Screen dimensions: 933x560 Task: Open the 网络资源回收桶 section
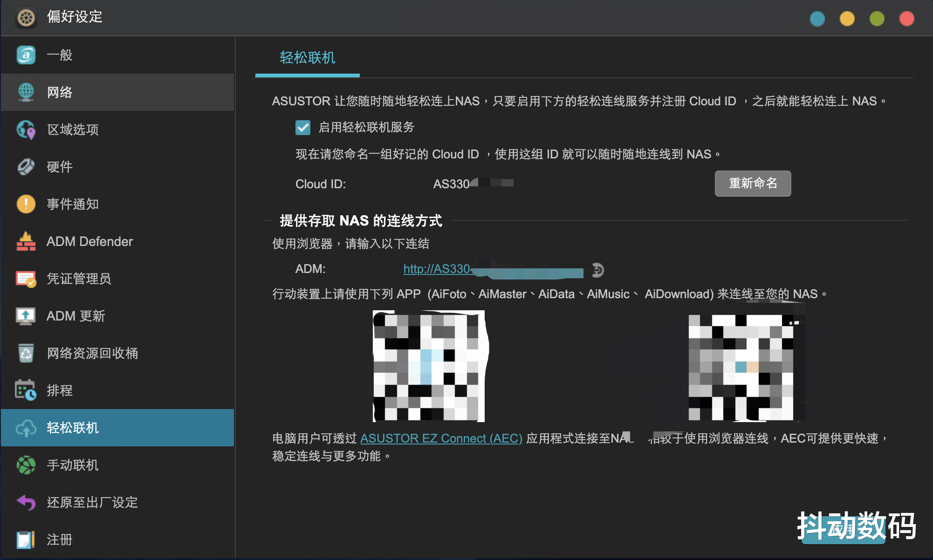pyautogui.click(x=117, y=353)
